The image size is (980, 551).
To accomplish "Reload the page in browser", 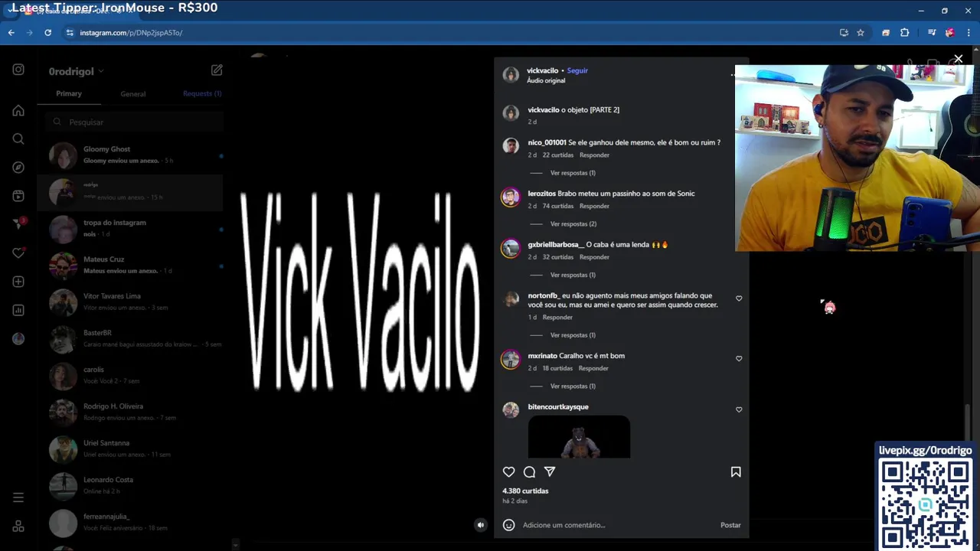I will click(x=47, y=33).
